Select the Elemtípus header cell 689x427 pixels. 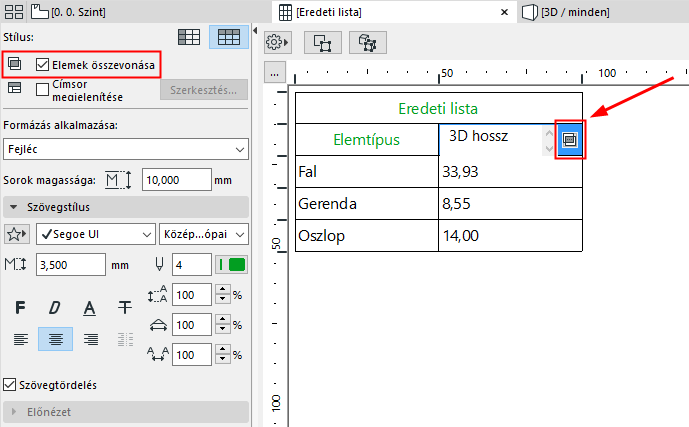pyautogui.click(x=367, y=140)
